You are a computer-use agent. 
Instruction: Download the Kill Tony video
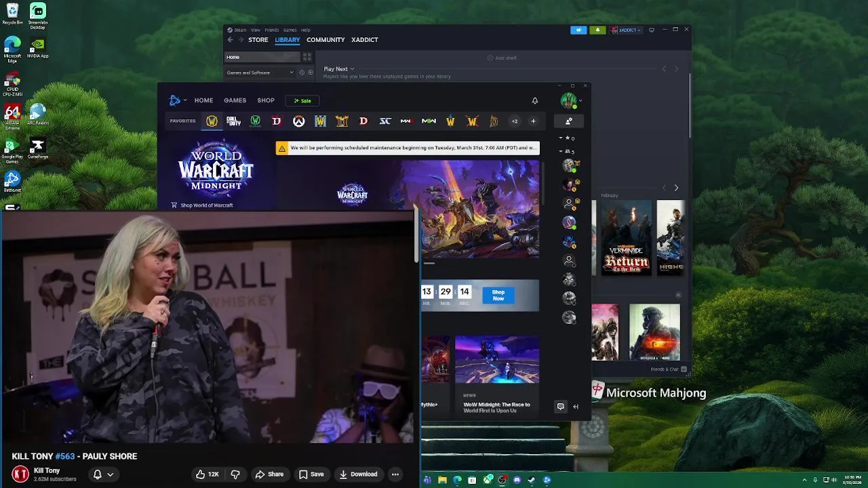point(358,474)
